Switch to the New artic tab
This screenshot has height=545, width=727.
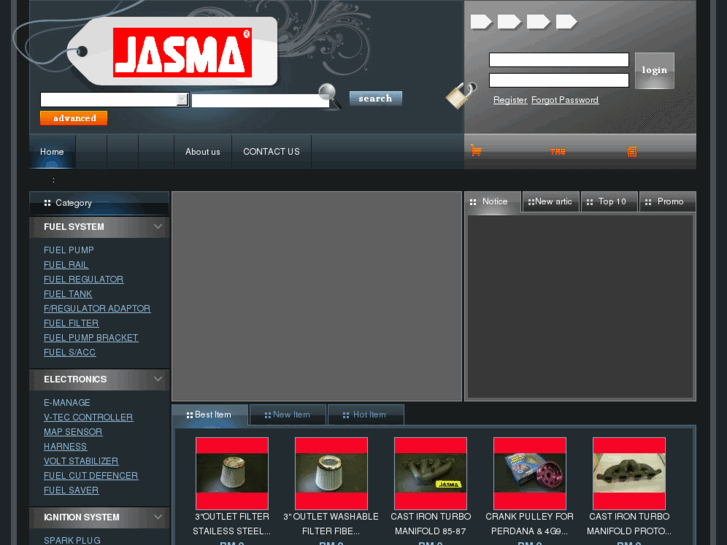[550, 202]
